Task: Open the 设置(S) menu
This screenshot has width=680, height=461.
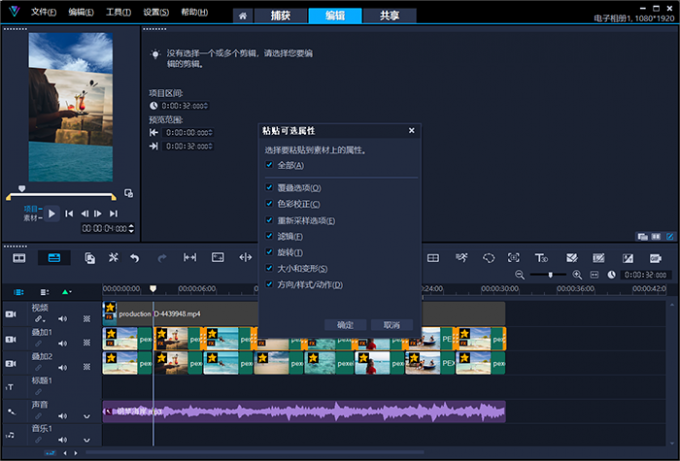Action: [x=156, y=12]
